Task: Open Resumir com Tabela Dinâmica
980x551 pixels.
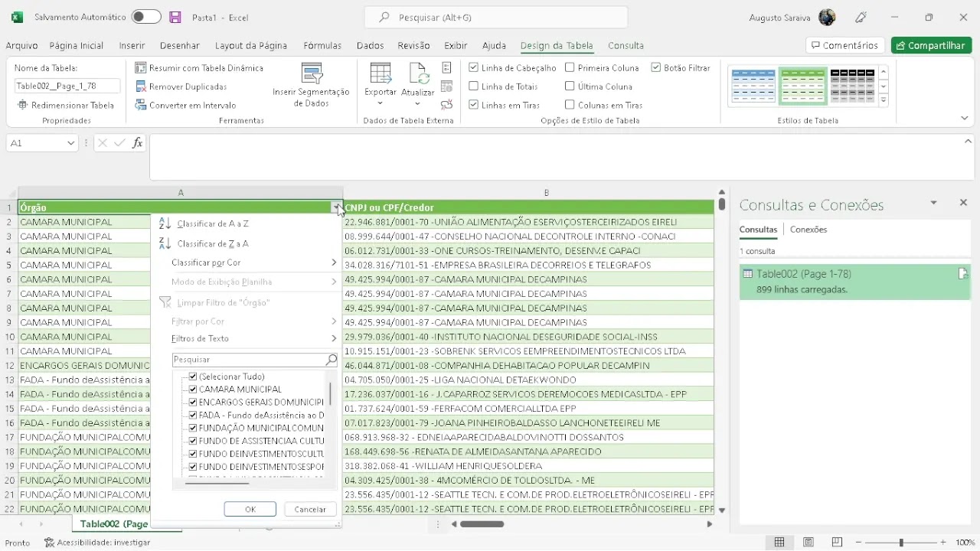Action: tap(199, 68)
